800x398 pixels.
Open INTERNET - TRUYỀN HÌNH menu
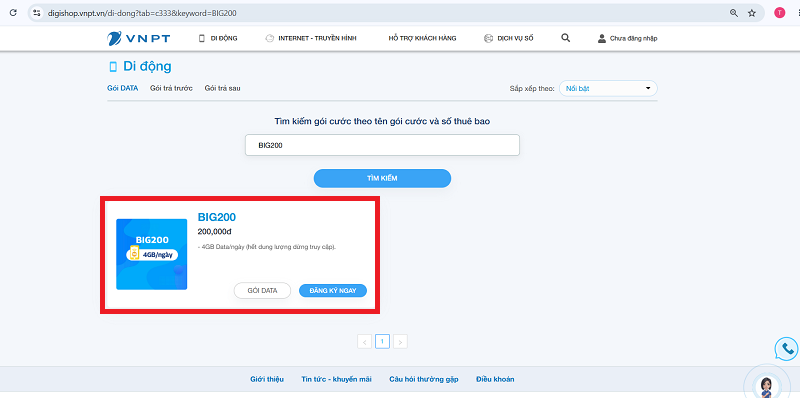(311, 38)
